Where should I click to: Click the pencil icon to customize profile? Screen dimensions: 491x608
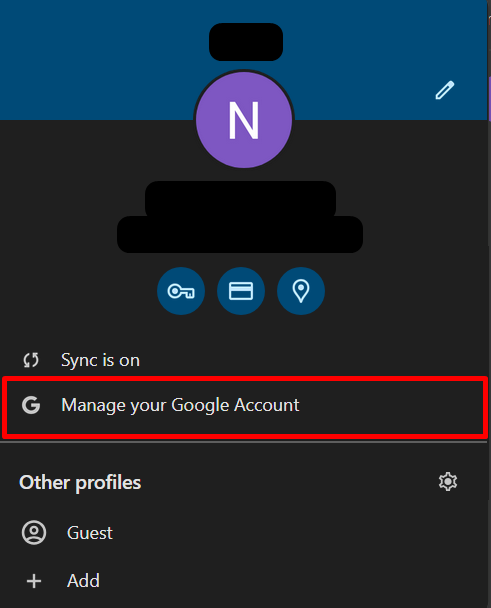click(444, 90)
